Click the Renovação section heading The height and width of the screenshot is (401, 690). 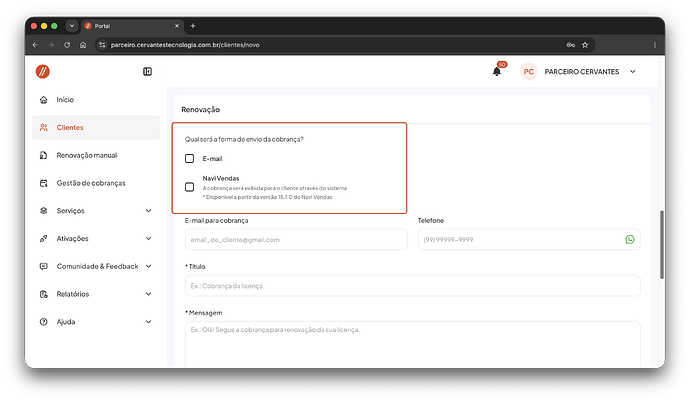(201, 110)
